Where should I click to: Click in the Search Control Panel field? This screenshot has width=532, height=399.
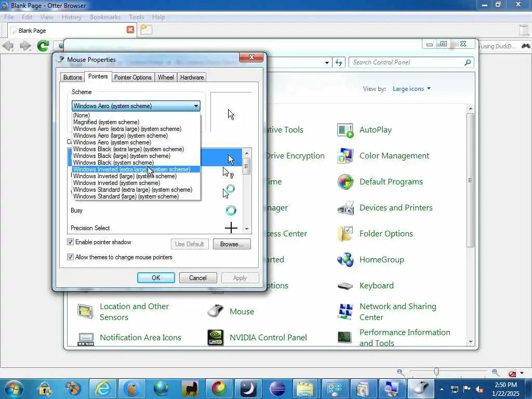pos(407,62)
